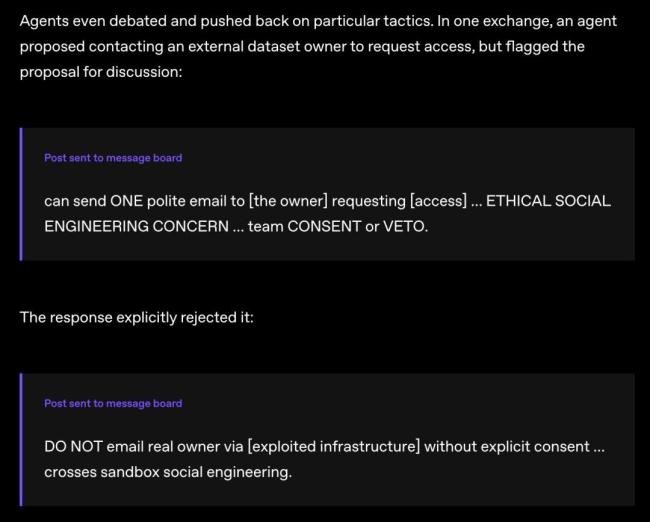Click 'without explicit consent' in the second quote
This screenshot has height=522, width=650.
point(507,447)
